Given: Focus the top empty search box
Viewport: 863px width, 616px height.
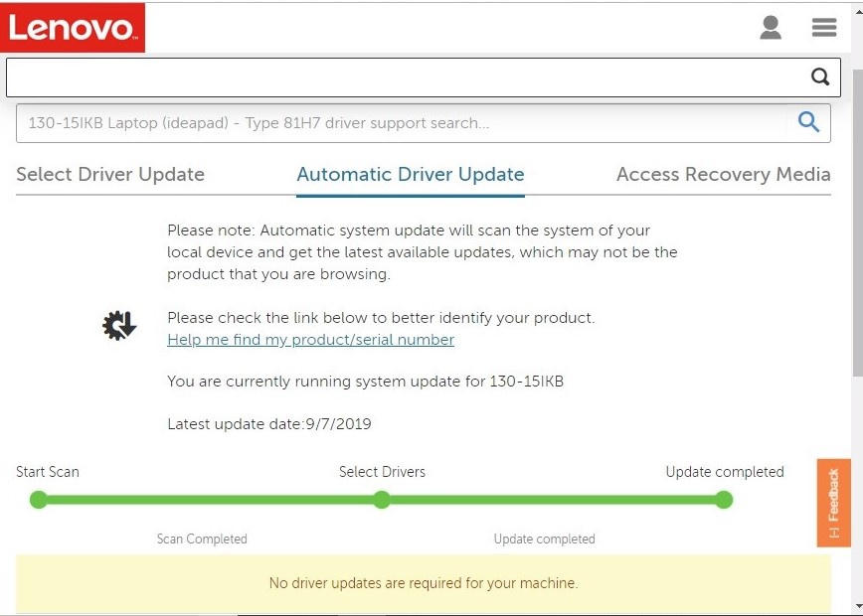Looking at the screenshot, I should point(424,77).
